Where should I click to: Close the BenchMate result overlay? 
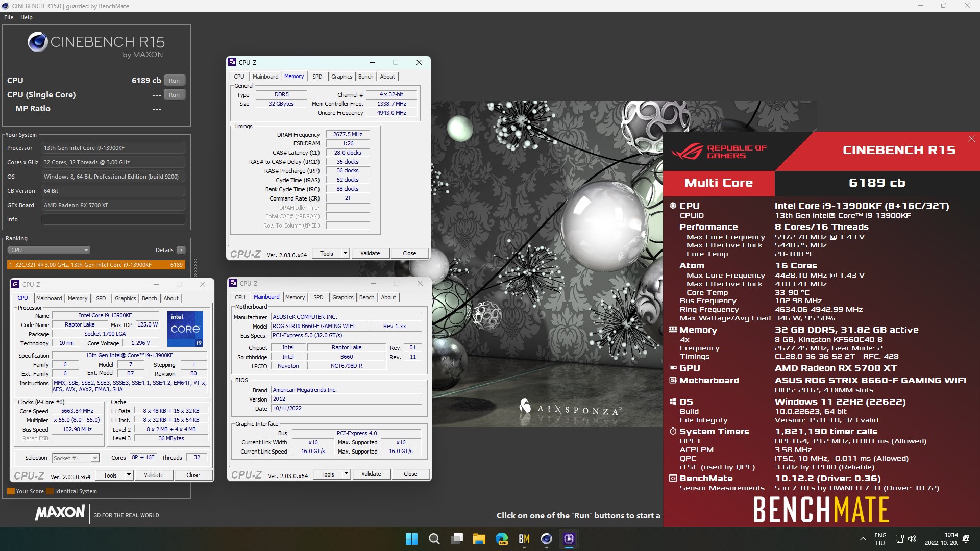click(972, 139)
